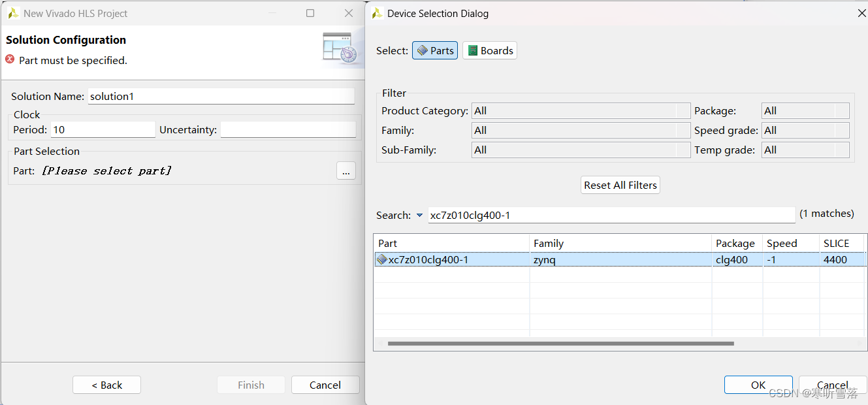Click the < Back button

[106, 385]
